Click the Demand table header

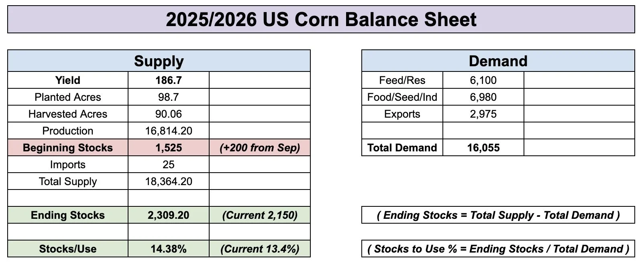(498, 61)
